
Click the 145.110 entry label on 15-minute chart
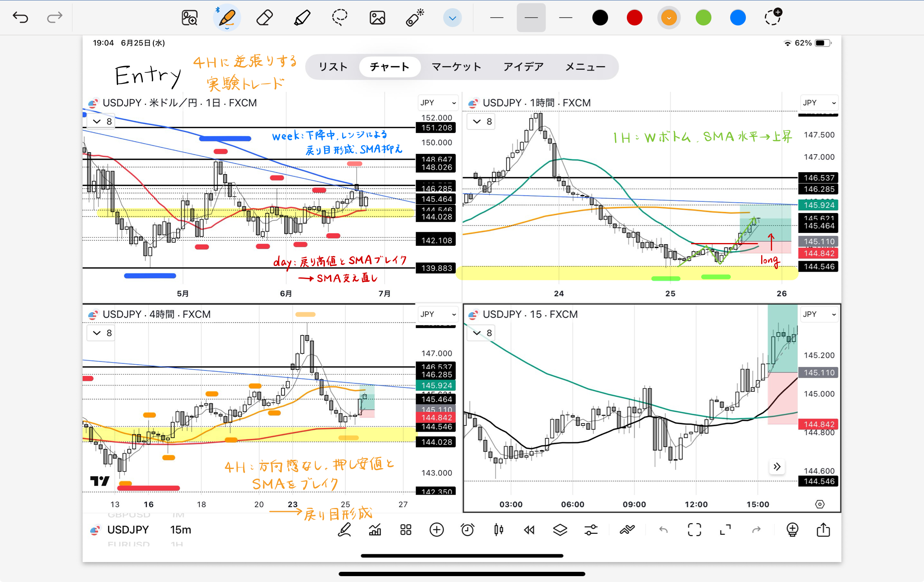818,373
